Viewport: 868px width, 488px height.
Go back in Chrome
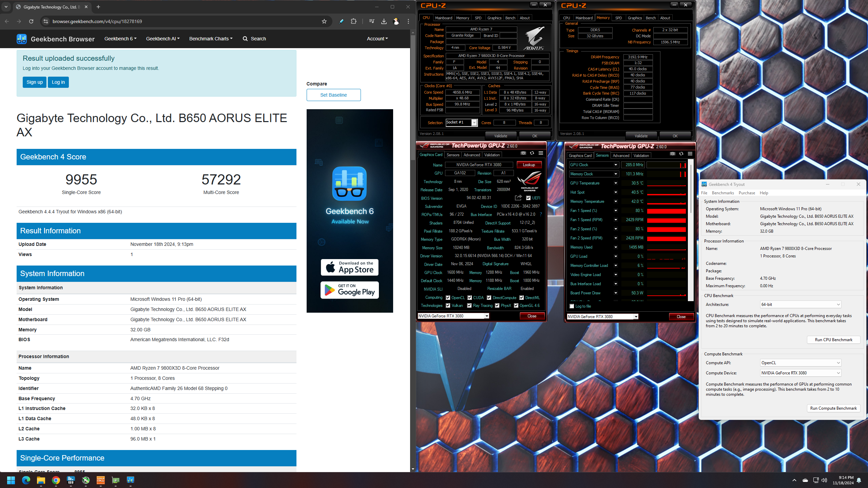pyautogui.click(x=7, y=21)
